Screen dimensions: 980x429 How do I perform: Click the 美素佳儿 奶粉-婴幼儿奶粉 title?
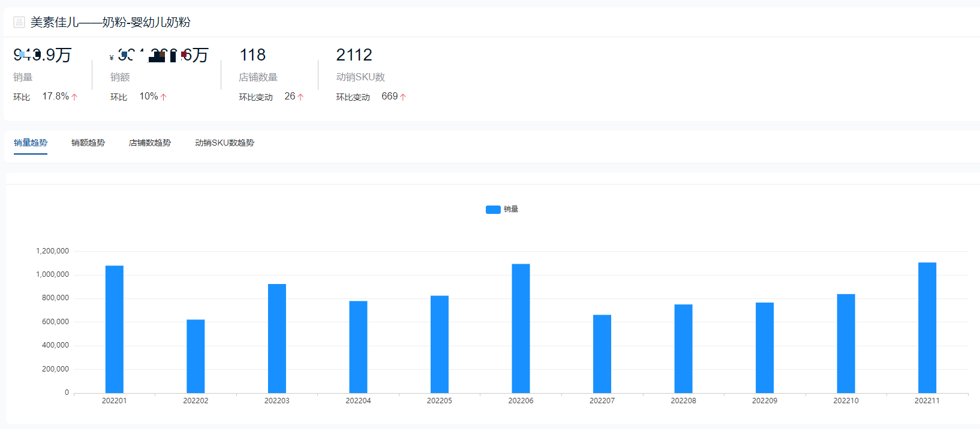coord(110,22)
